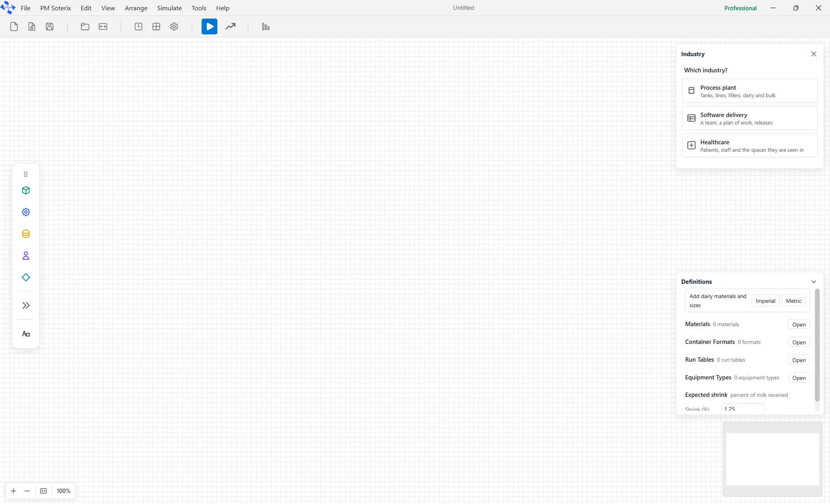Open the Arrange menu
This screenshot has height=504, width=830.
click(x=136, y=8)
